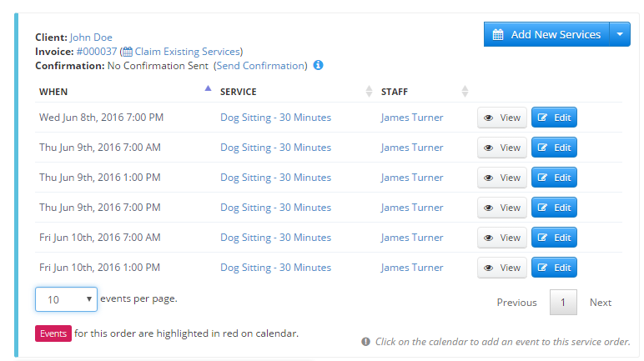
Task: View the Thu Jun 9th 7:00 PM event
Action: pyautogui.click(x=502, y=208)
